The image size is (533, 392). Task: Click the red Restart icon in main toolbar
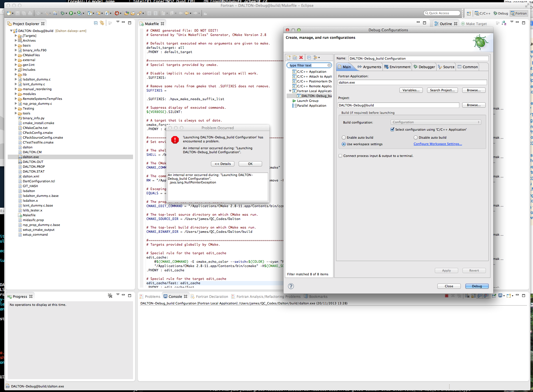[117, 13]
